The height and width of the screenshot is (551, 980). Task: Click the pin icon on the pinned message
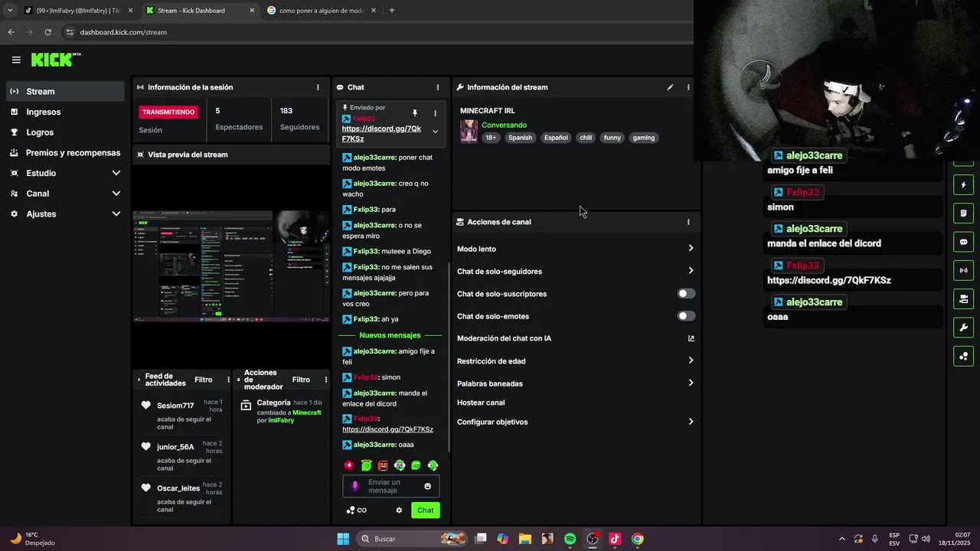coord(415,113)
